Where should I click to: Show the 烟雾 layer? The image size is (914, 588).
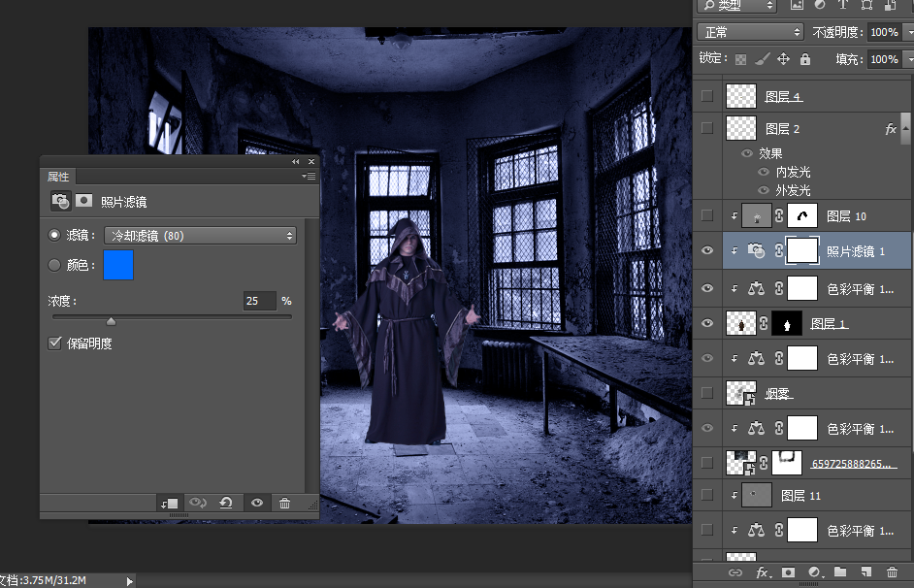pyautogui.click(x=706, y=393)
